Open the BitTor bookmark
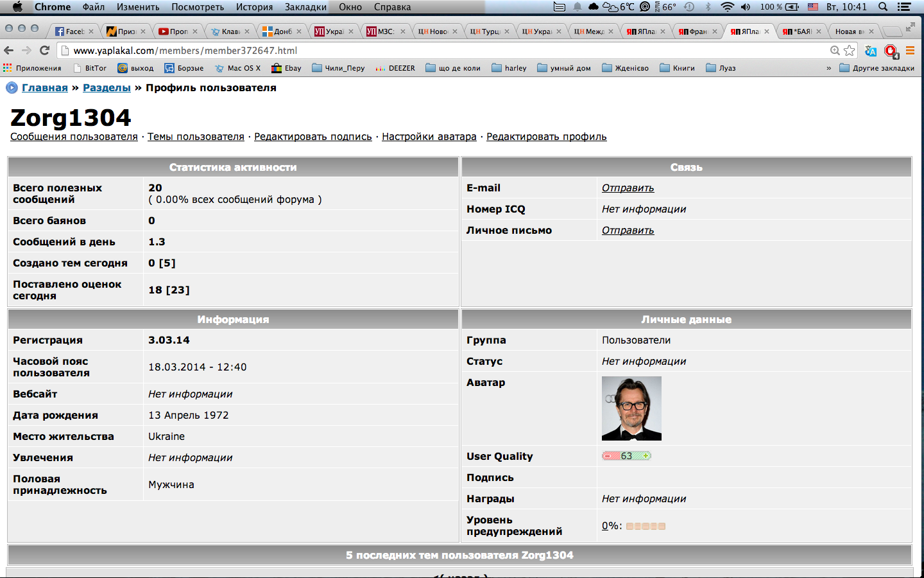 [90, 68]
